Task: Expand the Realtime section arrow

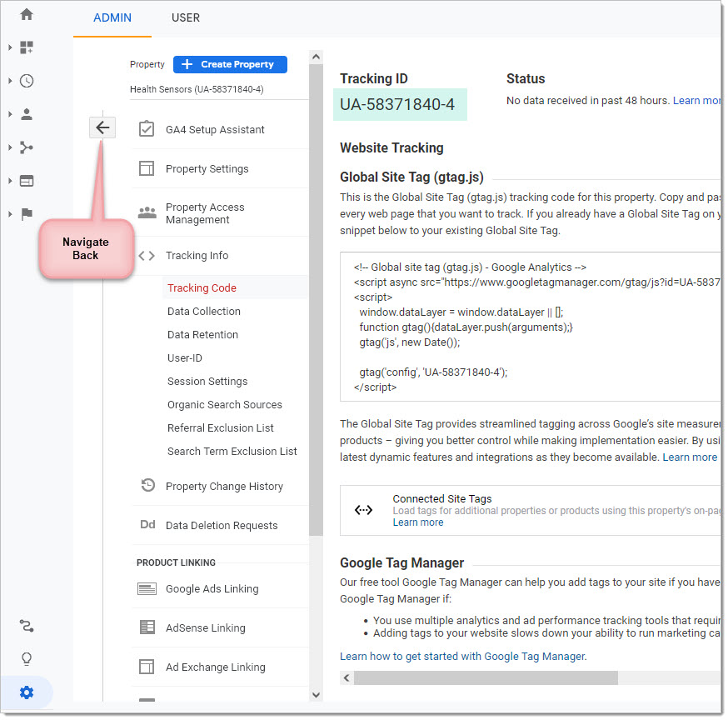Action: coord(10,81)
